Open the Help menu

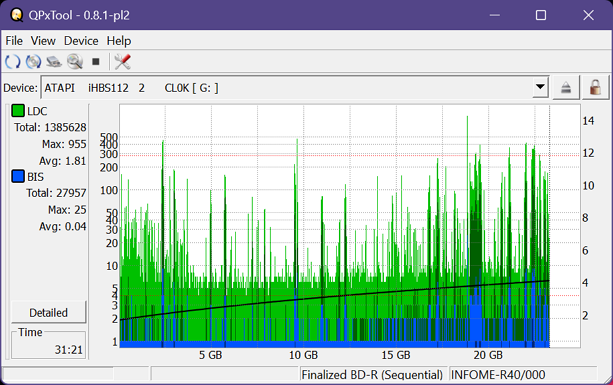(x=119, y=41)
